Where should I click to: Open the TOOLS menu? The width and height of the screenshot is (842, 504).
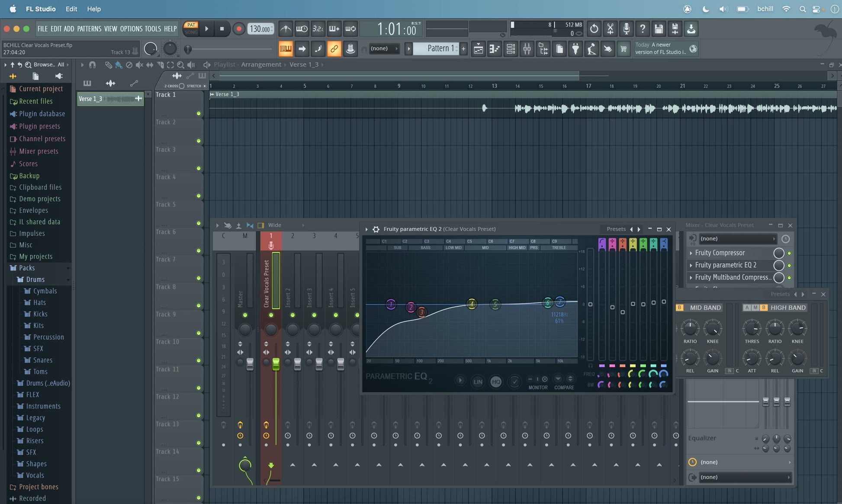point(152,29)
